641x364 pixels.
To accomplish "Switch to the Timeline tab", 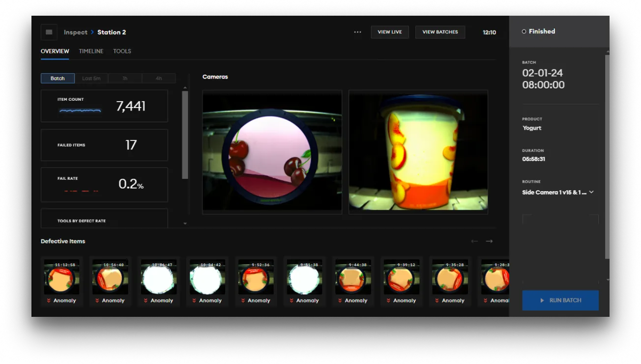I will (x=91, y=51).
